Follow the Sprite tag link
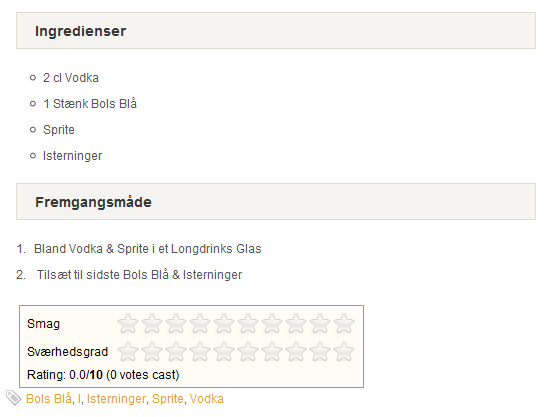 point(168,399)
